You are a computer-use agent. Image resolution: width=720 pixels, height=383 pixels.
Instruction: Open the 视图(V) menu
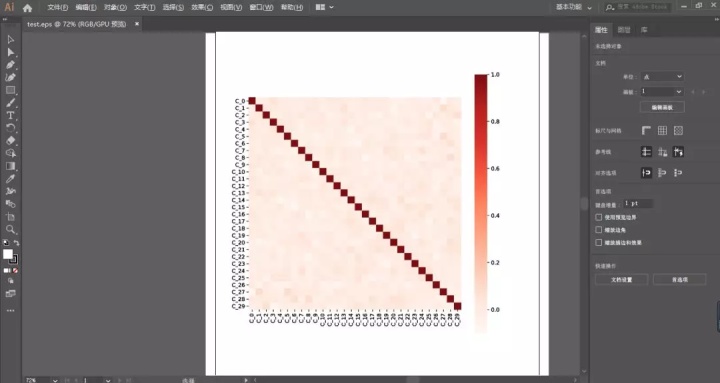tap(231, 7)
